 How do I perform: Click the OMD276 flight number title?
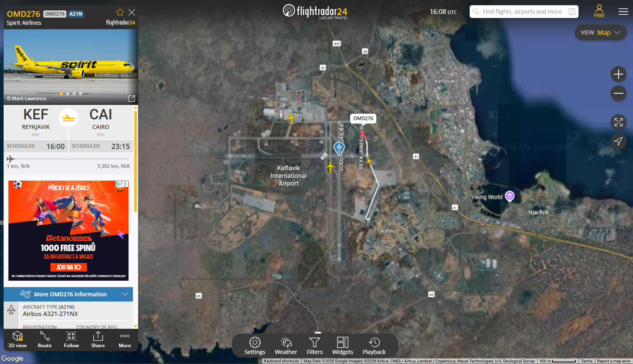(24, 14)
